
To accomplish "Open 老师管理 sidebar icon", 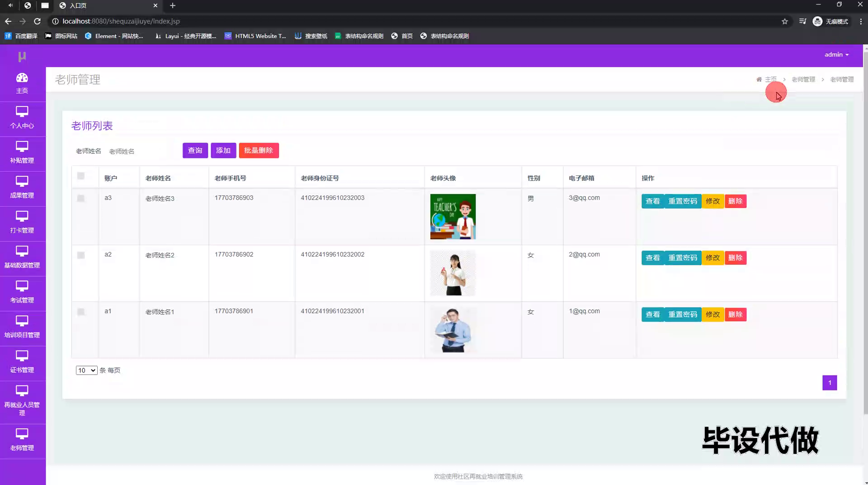I will (22, 433).
